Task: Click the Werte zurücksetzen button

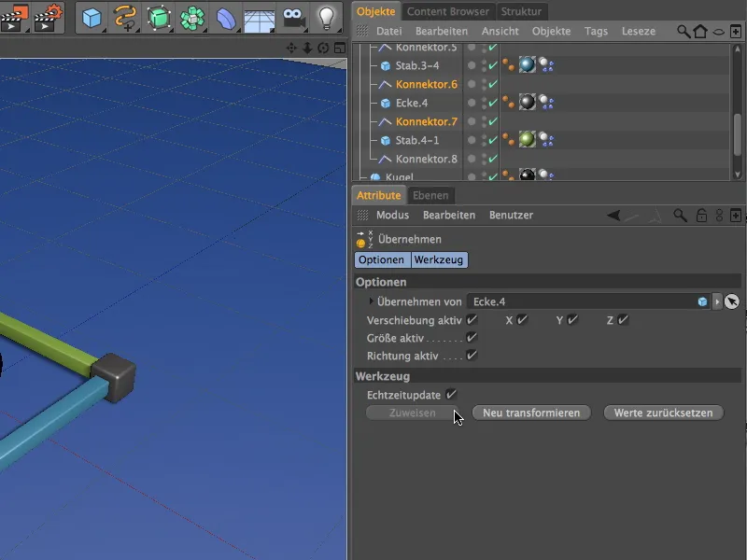Action: click(663, 413)
